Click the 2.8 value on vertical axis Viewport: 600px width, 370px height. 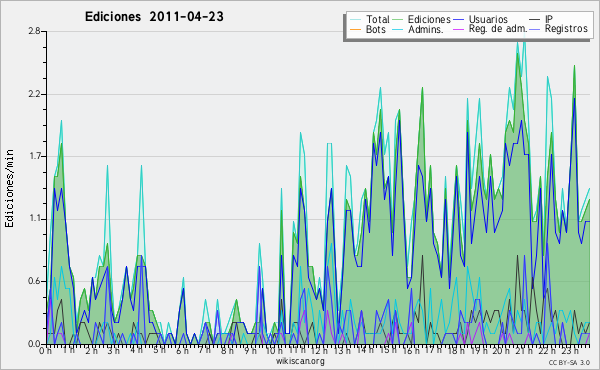(34, 31)
